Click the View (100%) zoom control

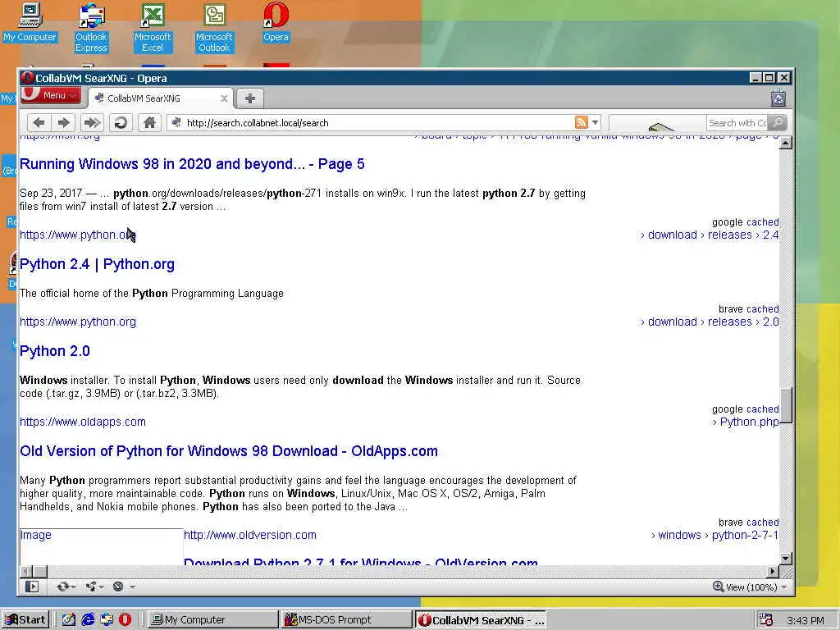pos(745,587)
